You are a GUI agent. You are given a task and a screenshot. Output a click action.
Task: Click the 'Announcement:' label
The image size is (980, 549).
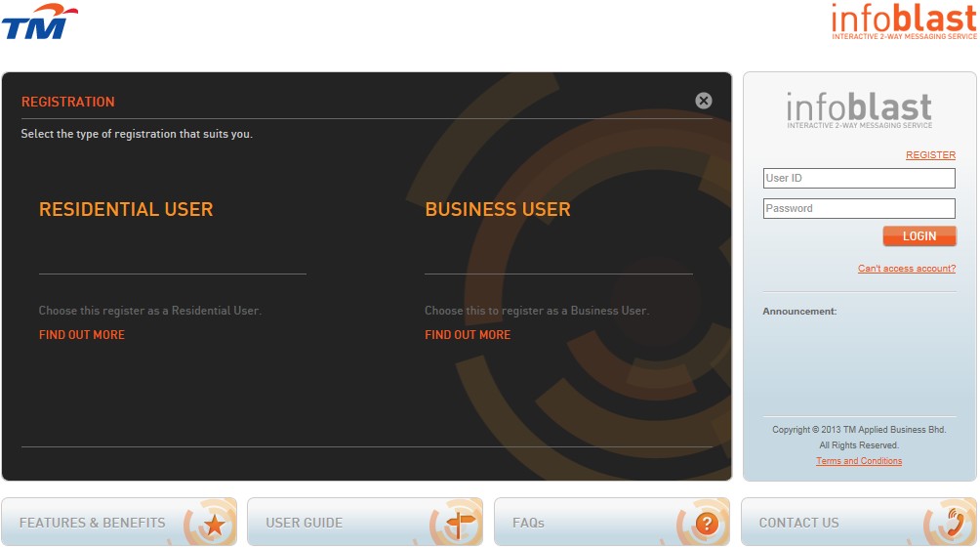[799, 312]
